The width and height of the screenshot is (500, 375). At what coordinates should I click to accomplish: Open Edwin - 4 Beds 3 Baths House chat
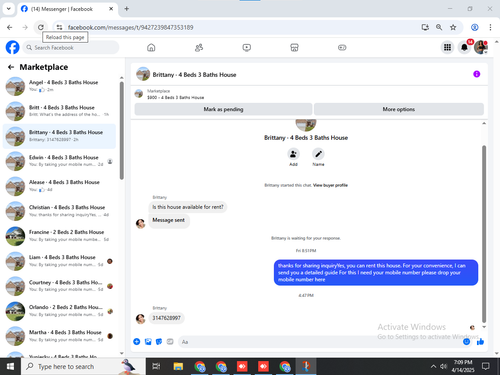[59, 161]
